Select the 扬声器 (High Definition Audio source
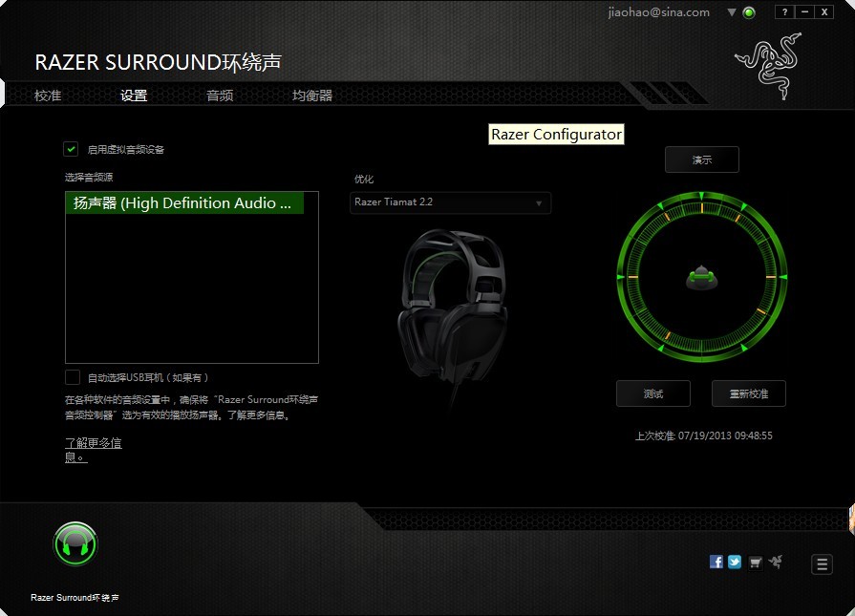855x616 pixels. (184, 202)
